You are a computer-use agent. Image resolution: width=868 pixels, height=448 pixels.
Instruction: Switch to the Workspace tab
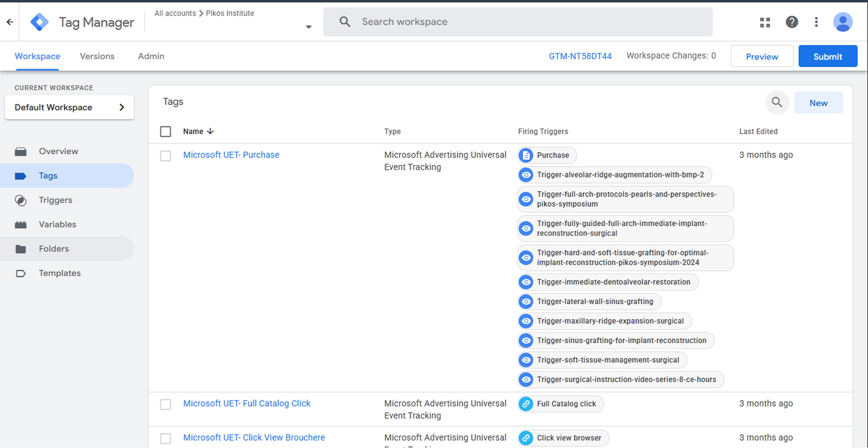37,56
